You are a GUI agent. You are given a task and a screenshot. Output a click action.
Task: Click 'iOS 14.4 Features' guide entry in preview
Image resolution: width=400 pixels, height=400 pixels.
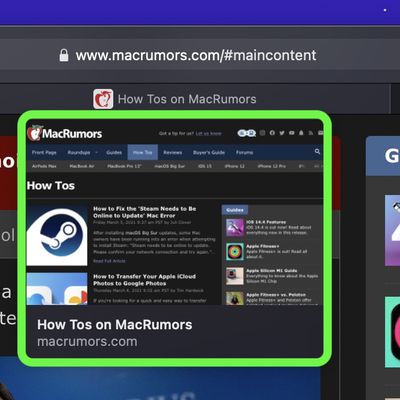click(269, 227)
